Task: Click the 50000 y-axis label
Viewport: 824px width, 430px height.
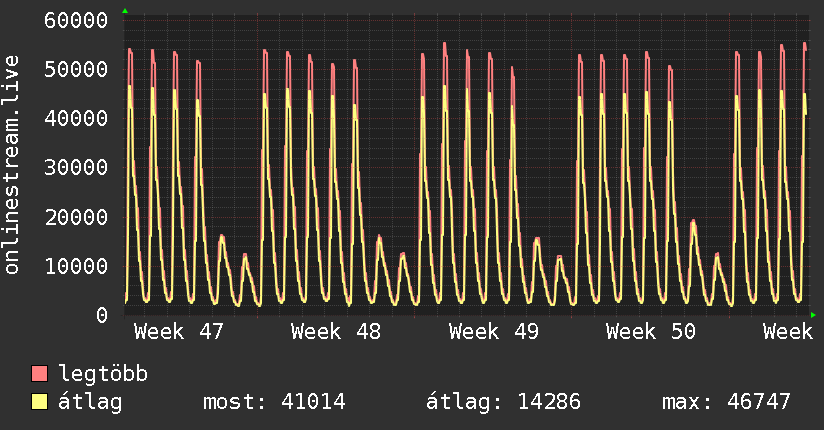Action: pyautogui.click(x=76, y=69)
